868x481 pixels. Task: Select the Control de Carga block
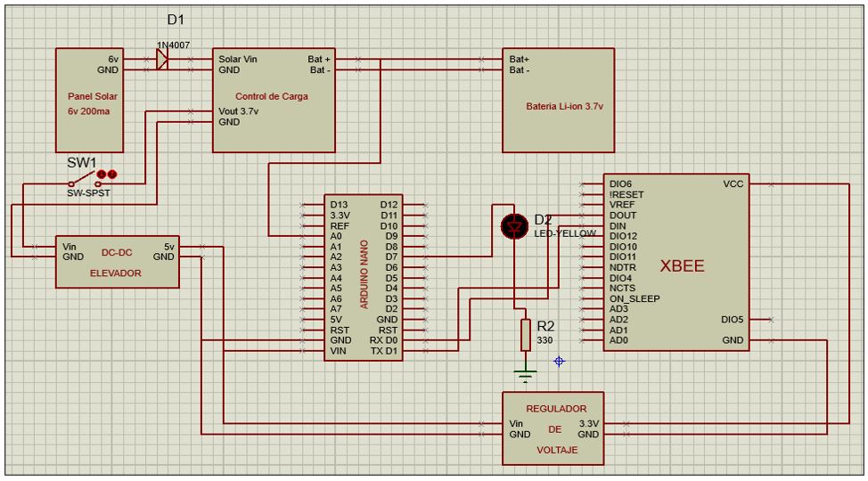point(274,100)
